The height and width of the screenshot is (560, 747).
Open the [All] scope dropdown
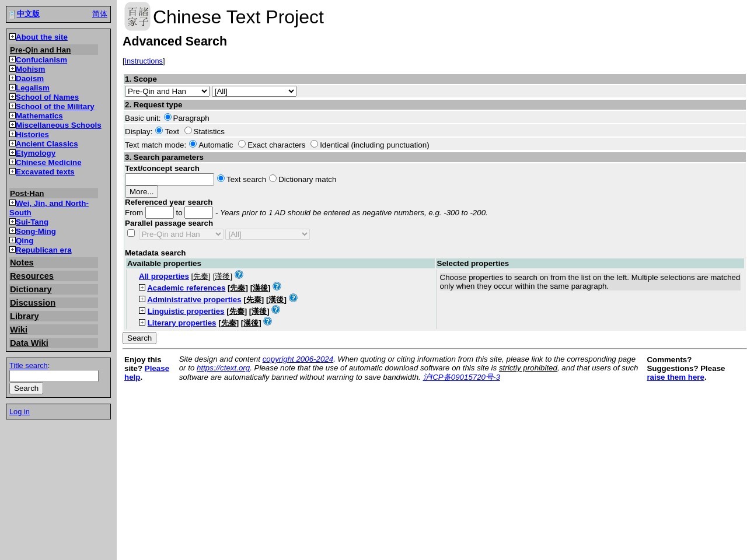pos(254,91)
